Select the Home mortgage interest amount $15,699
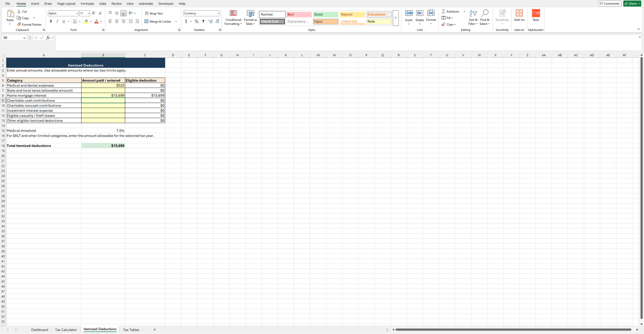This screenshot has height=334, width=644. coord(103,96)
